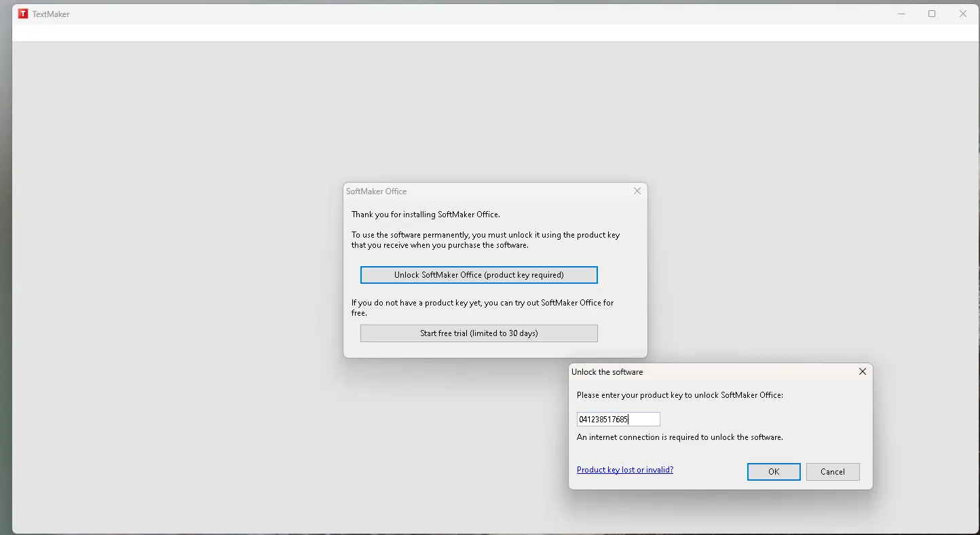Close the Unlock the software dialog
Image resolution: width=980 pixels, height=535 pixels.
[862, 371]
